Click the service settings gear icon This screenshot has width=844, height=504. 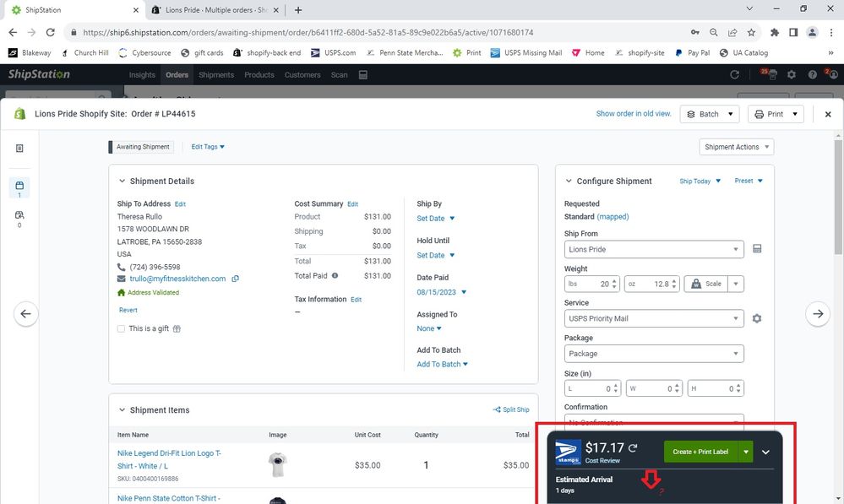click(757, 318)
